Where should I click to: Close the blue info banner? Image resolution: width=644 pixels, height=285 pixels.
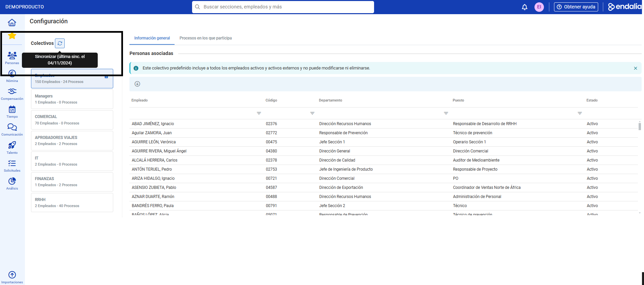[x=635, y=68]
